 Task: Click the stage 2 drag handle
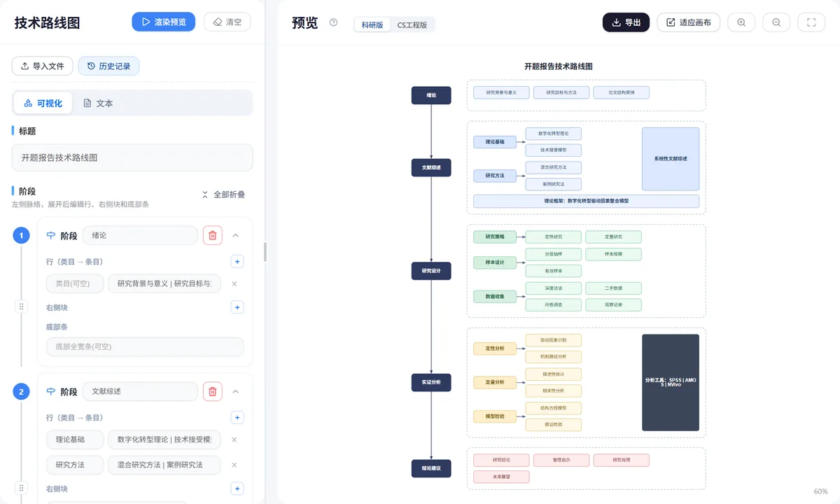(x=21, y=488)
